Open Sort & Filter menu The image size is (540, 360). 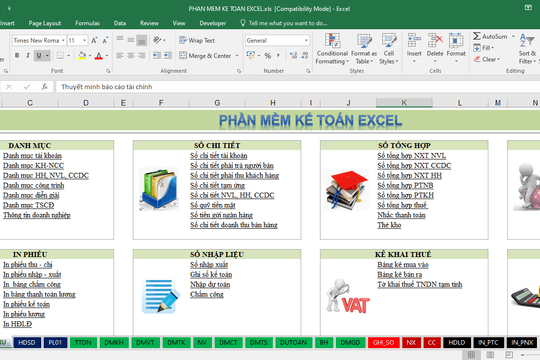pyautogui.click(x=527, y=49)
